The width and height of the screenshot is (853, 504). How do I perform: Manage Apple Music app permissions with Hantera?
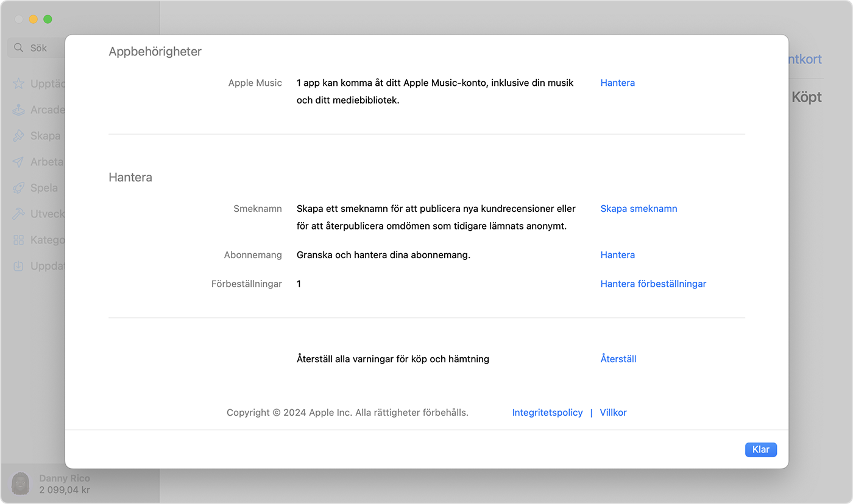[x=617, y=83]
